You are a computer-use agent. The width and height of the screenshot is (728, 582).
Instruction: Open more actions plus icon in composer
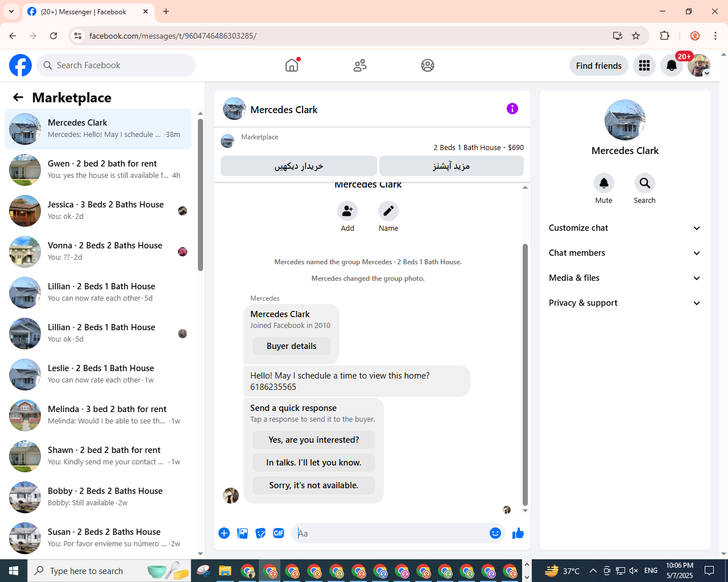click(x=224, y=533)
